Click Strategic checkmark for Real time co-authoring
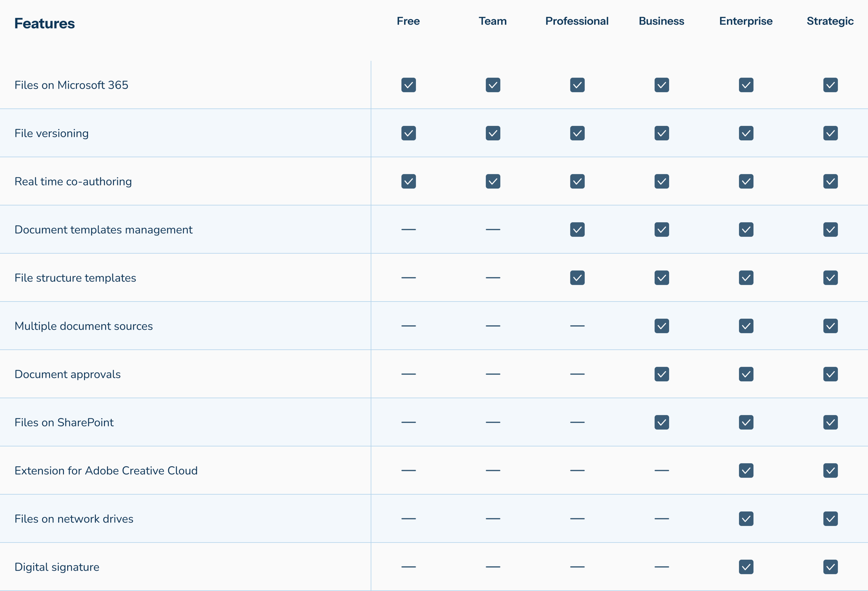The width and height of the screenshot is (868, 591). (831, 181)
